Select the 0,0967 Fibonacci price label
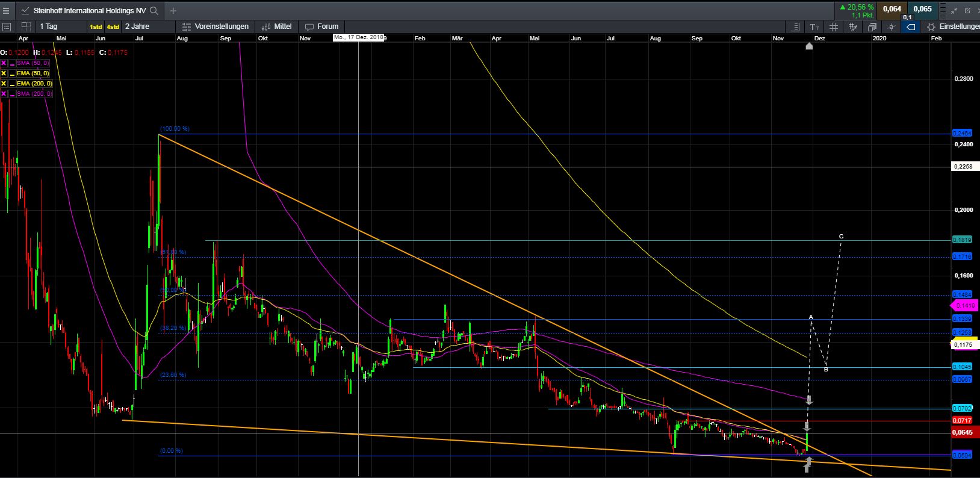This screenshot has height=478, width=980. [x=962, y=379]
